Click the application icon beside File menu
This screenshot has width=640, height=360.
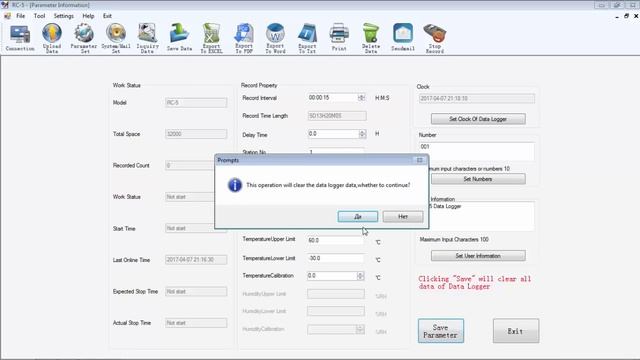point(7,16)
